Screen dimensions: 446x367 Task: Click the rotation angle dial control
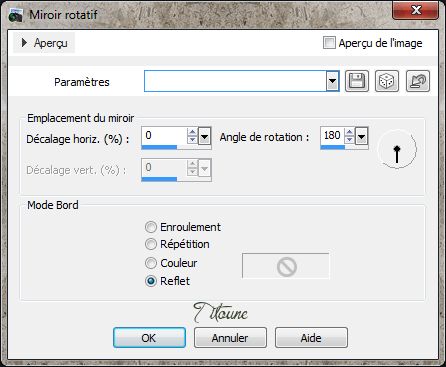point(397,149)
